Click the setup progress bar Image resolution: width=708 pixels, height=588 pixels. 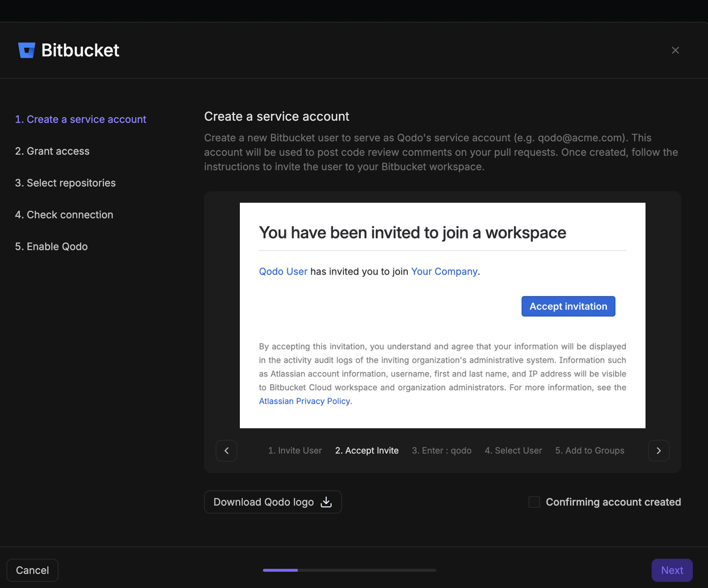pos(349,570)
